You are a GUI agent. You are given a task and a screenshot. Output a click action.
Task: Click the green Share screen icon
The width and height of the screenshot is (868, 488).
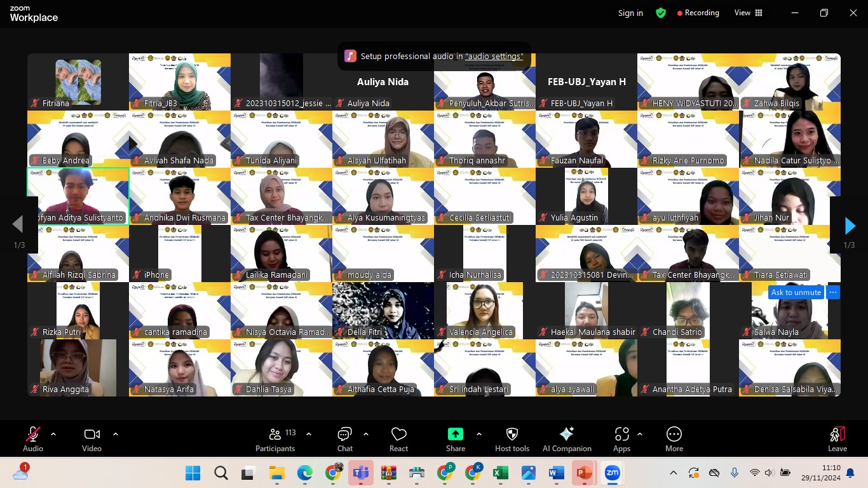(455, 434)
